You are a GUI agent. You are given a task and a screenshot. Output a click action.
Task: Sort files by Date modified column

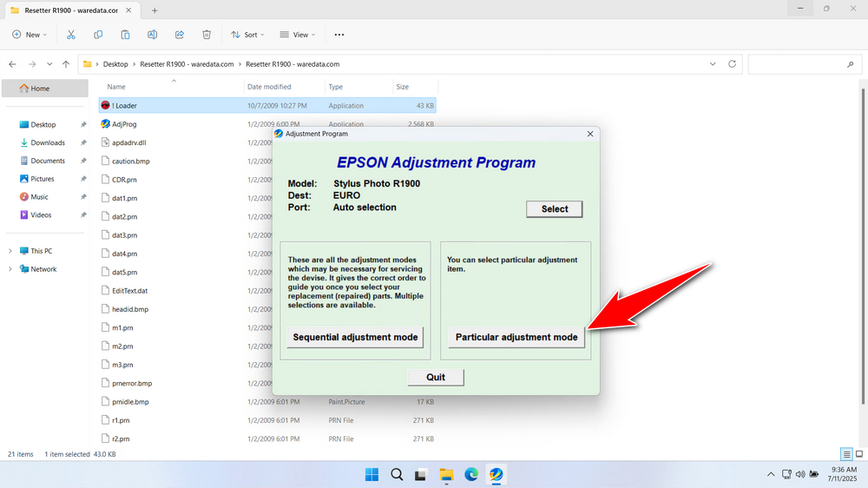tap(285, 87)
